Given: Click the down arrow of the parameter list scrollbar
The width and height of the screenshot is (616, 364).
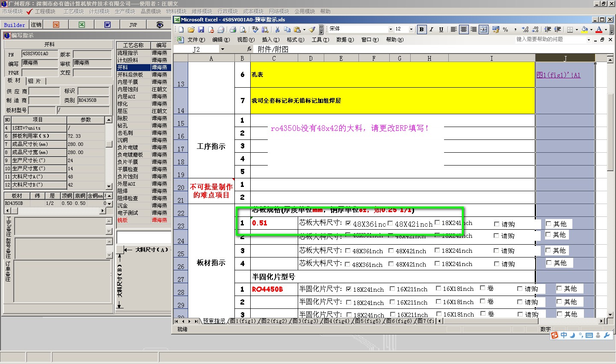Looking at the screenshot, I should (x=109, y=186).
